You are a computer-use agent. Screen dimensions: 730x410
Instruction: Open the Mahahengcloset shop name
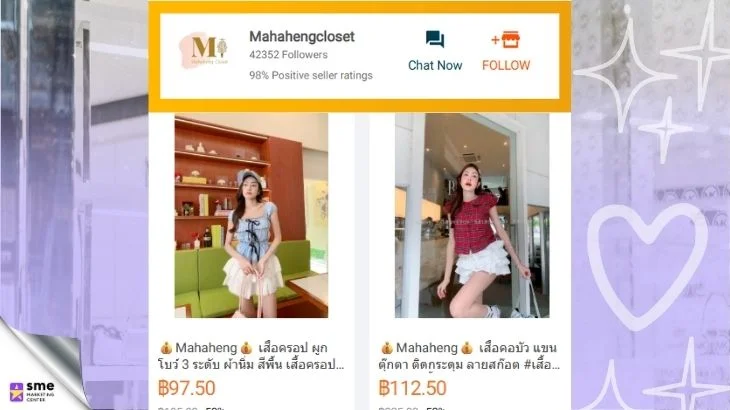pyautogui.click(x=302, y=36)
